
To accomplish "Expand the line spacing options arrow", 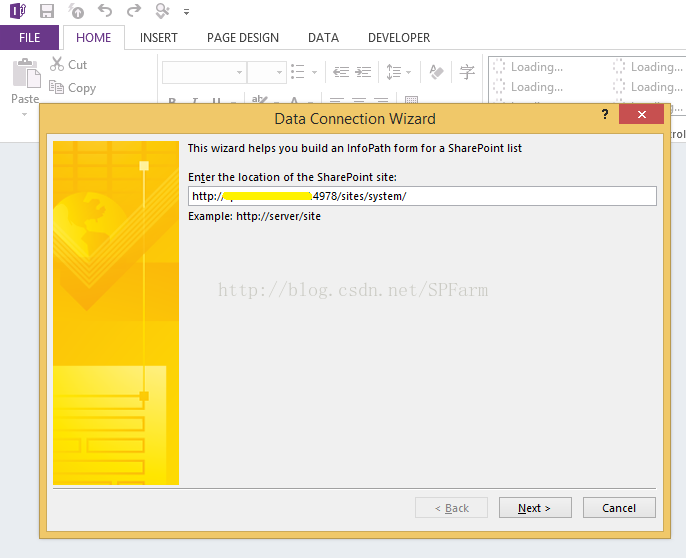I will pyautogui.click(x=409, y=72).
